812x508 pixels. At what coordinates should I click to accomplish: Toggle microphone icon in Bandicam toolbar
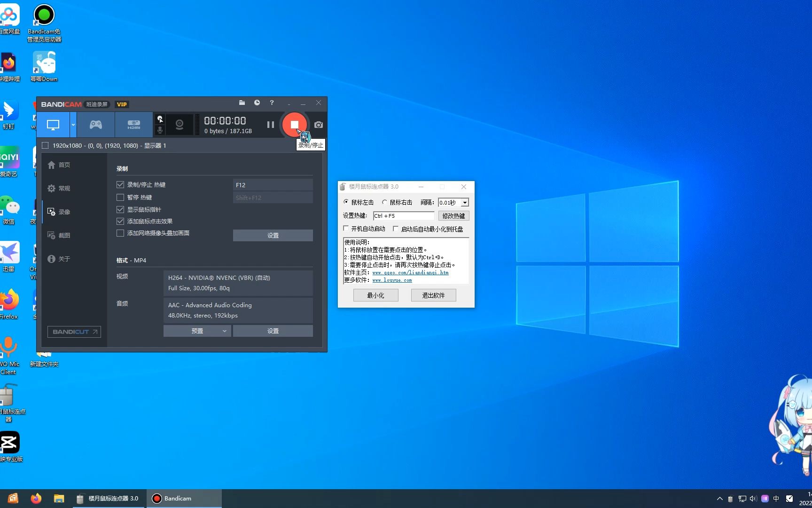[x=160, y=130]
